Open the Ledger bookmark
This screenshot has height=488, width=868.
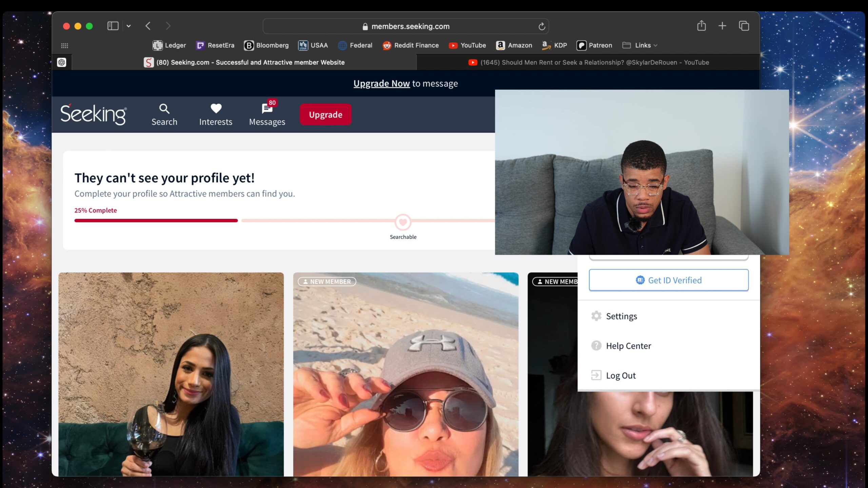tap(169, 45)
